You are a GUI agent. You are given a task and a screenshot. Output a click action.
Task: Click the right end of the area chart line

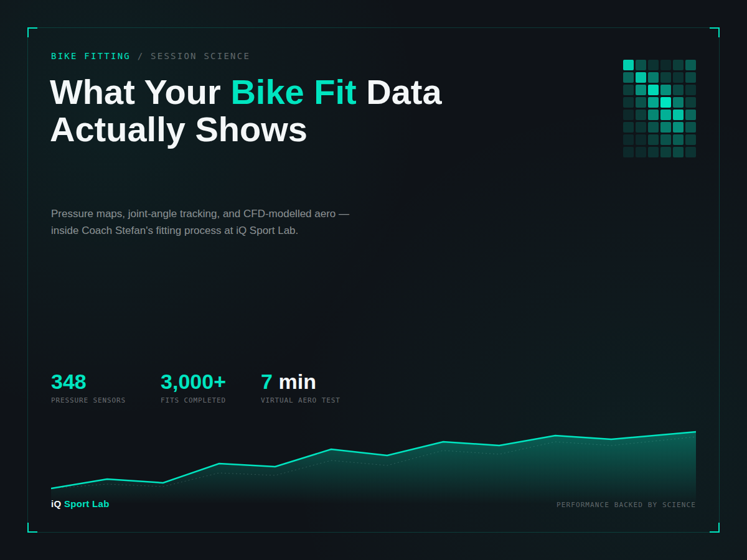[x=695, y=432]
